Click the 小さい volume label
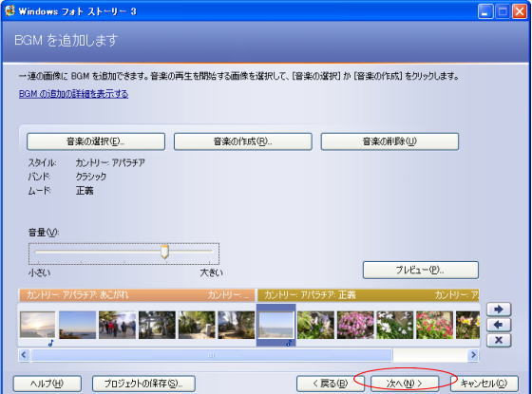 39,272
